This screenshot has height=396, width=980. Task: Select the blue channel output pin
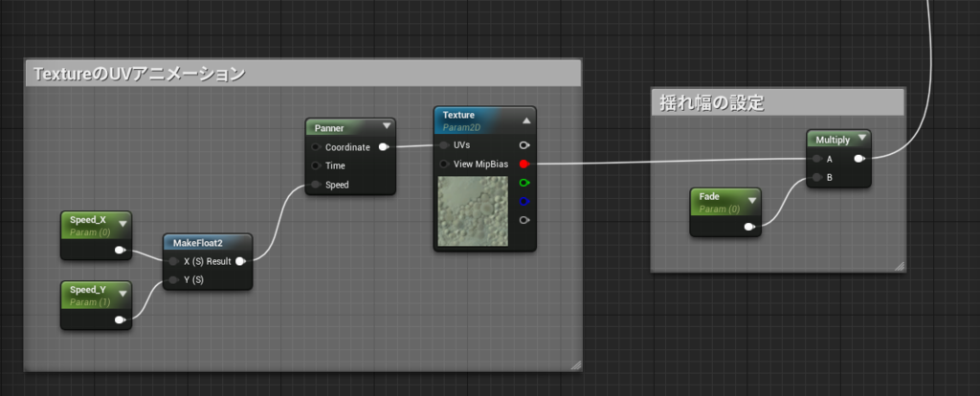click(x=524, y=201)
